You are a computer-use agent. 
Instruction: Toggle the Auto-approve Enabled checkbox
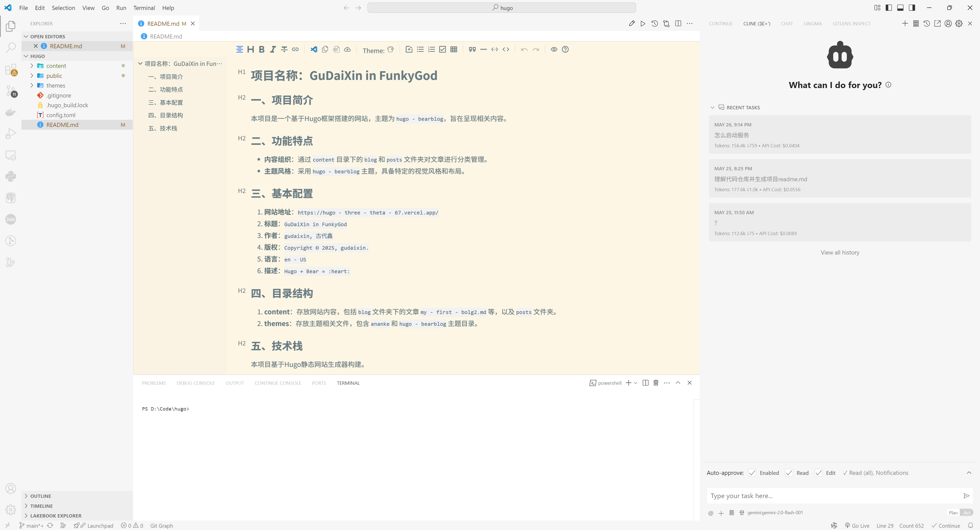coord(752,473)
